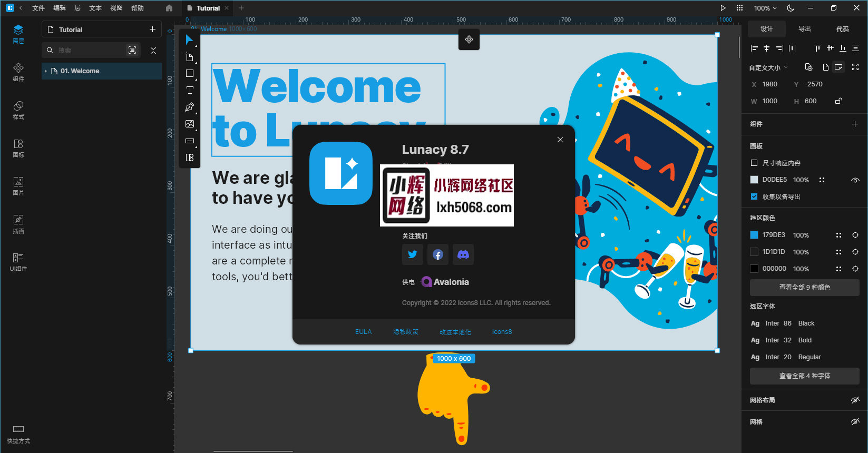Open the 自定义大小 size preset dropdown

[x=768, y=67]
